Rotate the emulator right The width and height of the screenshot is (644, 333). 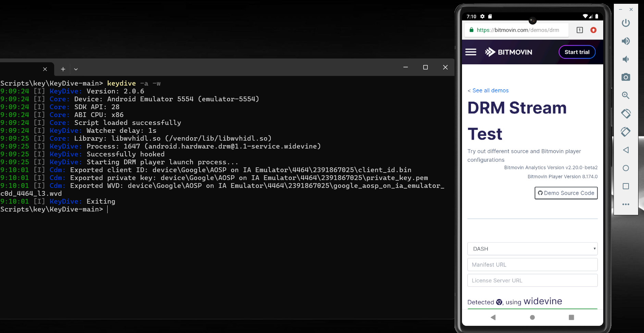[x=626, y=132]
